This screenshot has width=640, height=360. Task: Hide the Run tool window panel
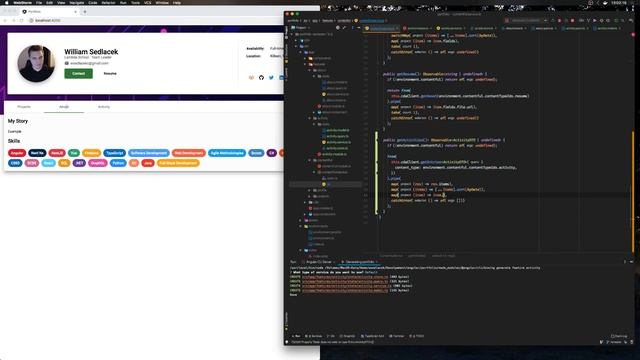pos(631,262)
